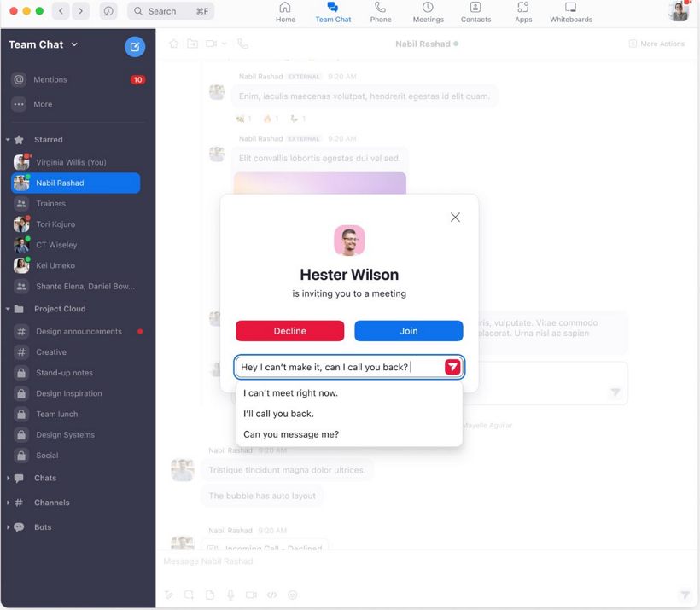Open the Social channel

click(76, 456)
